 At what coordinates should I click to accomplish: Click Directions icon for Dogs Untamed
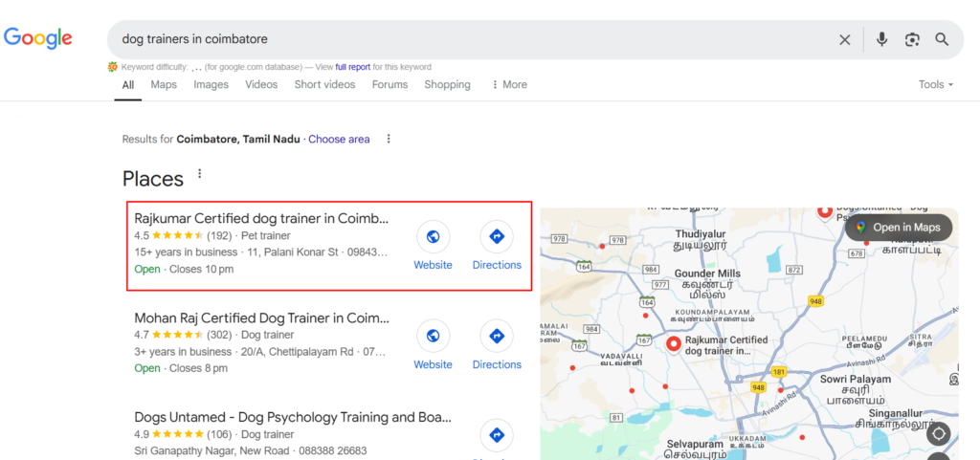[x=497, y=436]
